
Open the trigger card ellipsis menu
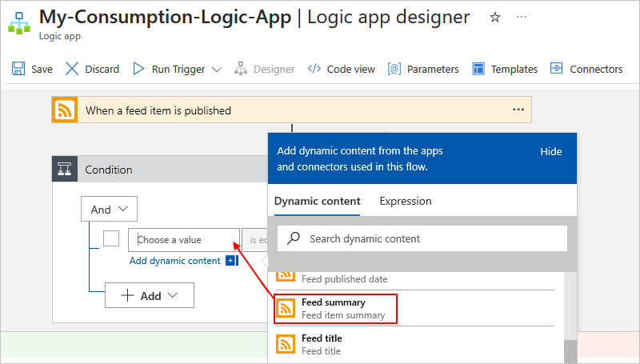click(x=518, y=110)
